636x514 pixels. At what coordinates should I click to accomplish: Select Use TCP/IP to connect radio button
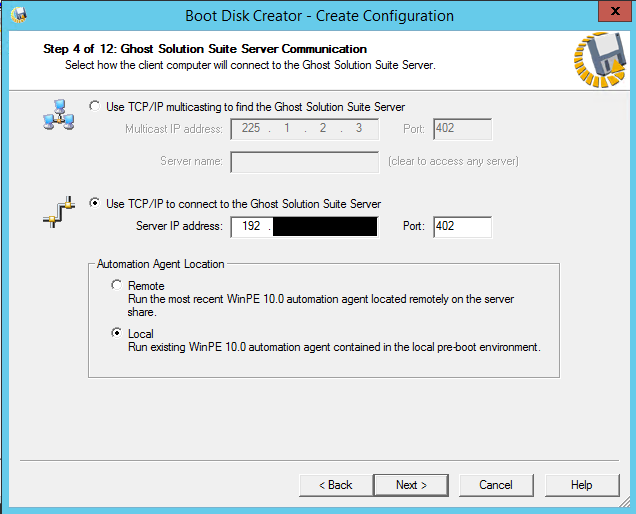pyautogui.click(x=95, y=203)
